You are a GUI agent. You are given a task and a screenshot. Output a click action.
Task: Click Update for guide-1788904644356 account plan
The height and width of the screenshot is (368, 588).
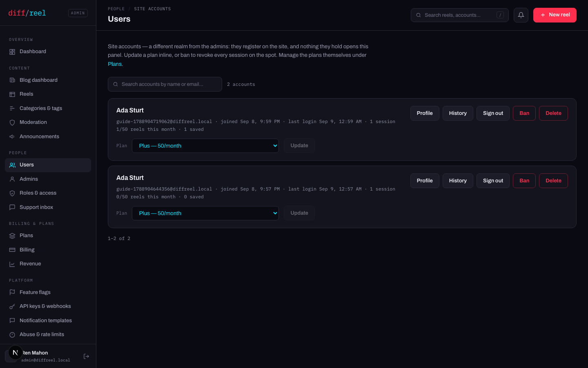[299, 213]
